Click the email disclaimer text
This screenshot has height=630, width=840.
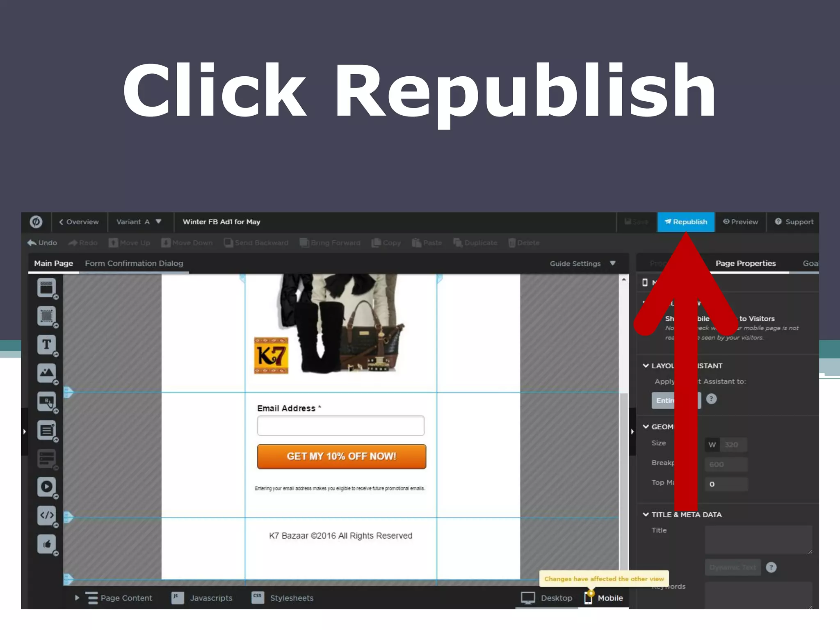(x=340, y=488)
